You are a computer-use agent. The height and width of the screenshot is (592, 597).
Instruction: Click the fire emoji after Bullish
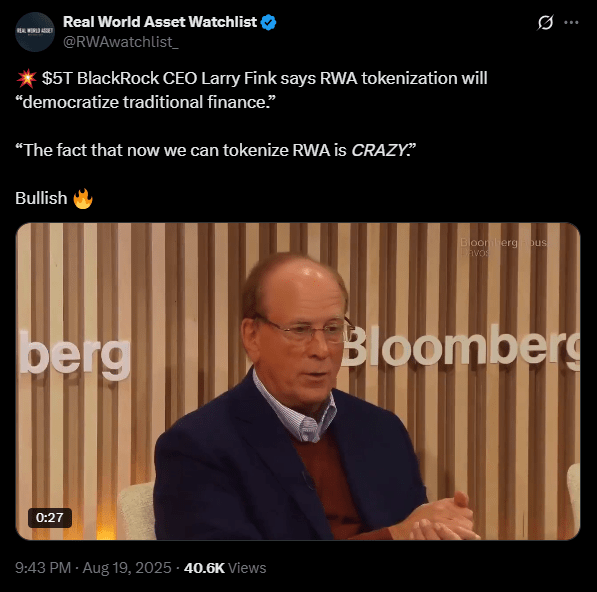(83, 199)
